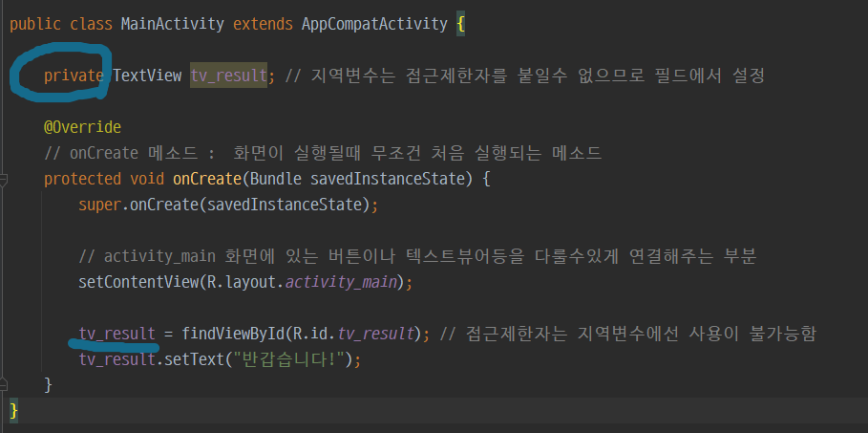Click the 'extends' keyword
Screen dimensions: 868x433
(263, 25)
